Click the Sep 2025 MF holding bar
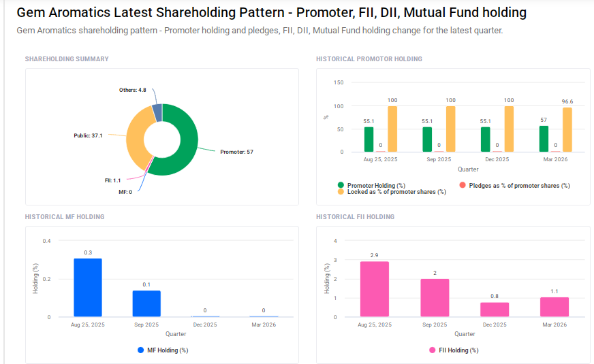 click(146, 303)
